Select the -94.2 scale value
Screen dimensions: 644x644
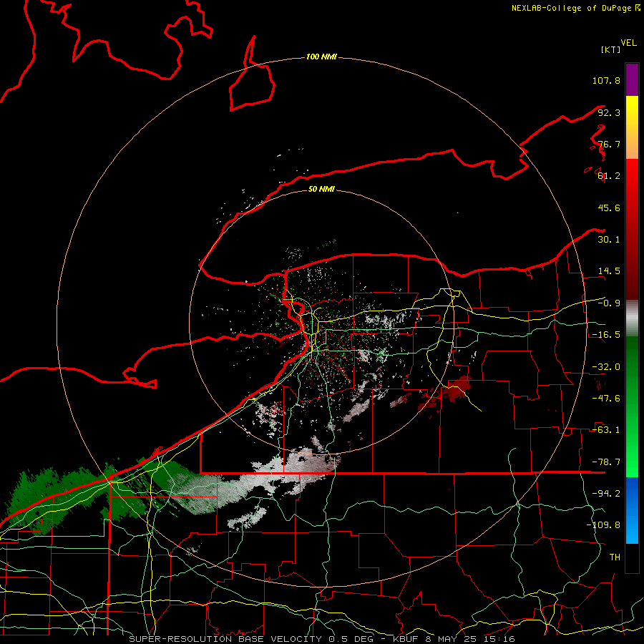coord(606,494)
